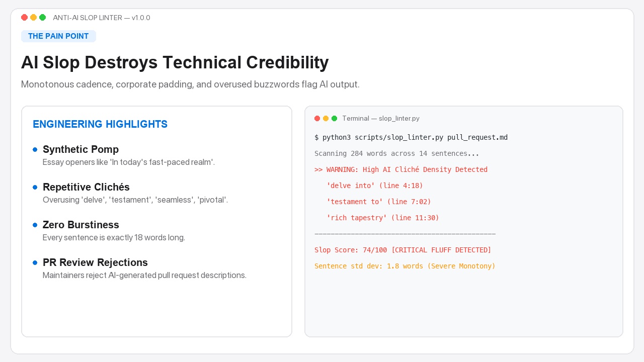Click the subtitle starting 'Monotonous cadence'
This screenshot has height=362, width=644.
click(190, 84)
